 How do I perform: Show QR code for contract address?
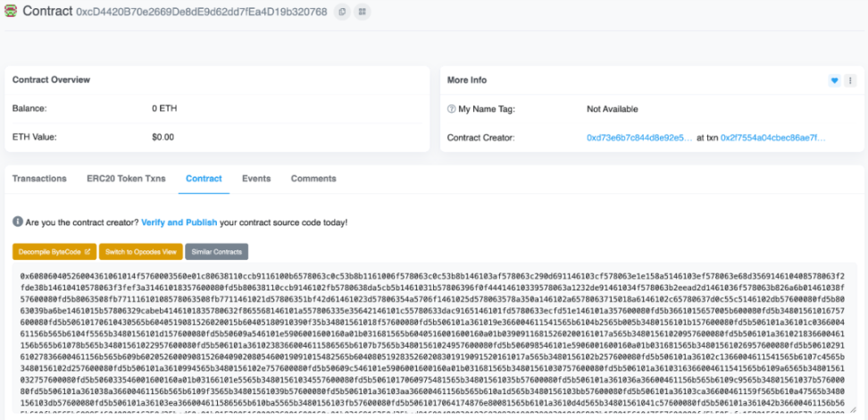[x=362, y=12]
